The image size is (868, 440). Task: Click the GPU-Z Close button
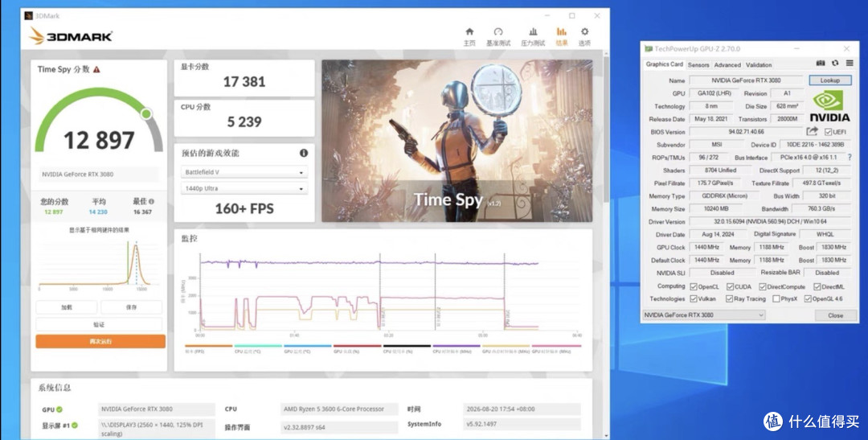pyautogui.click(x=835, y=315)
